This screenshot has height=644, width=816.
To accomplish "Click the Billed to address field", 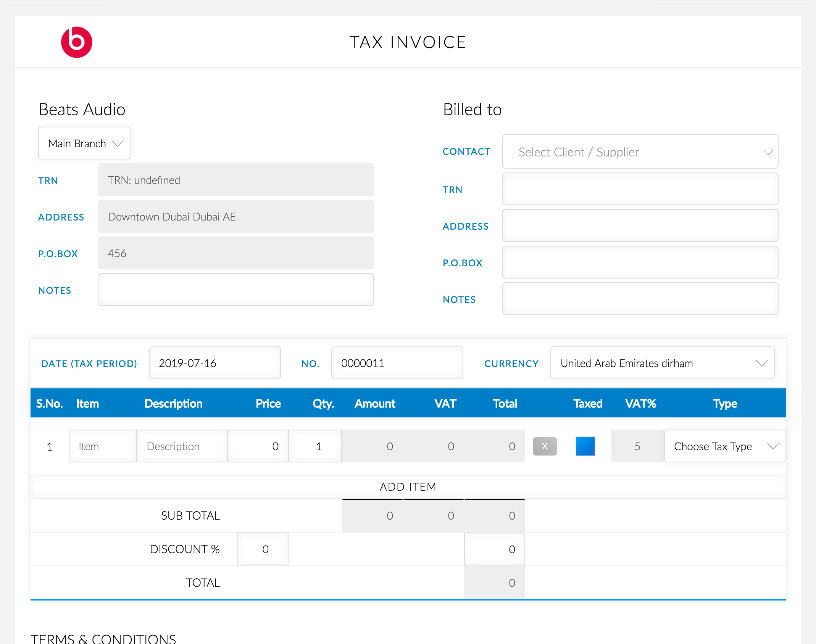I will point(640,225).
